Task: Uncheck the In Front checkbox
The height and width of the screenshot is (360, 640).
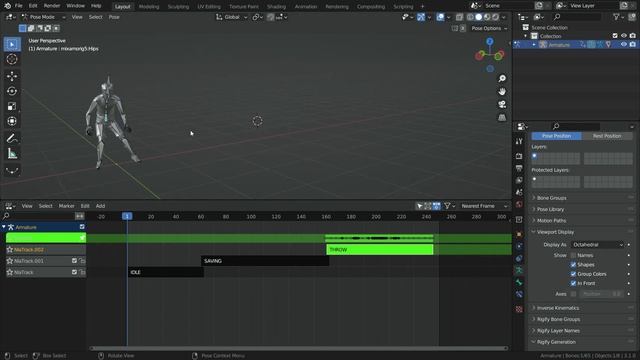Action: [x=573, y=283]
